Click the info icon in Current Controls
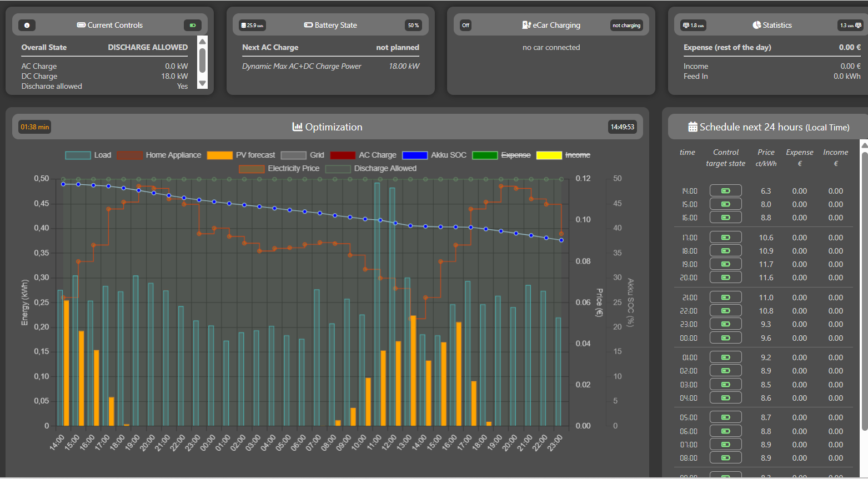 [27, 26]
